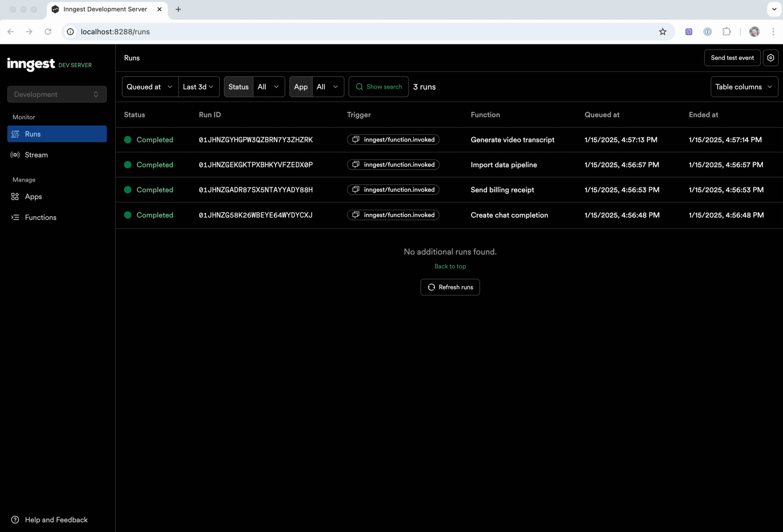
Task: Open the Table columns dropdown
Action: 744,87
